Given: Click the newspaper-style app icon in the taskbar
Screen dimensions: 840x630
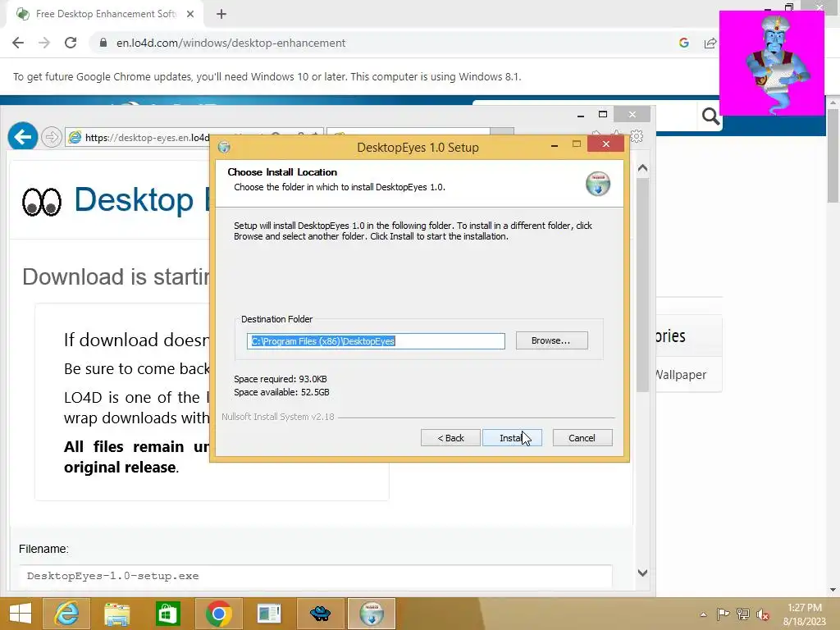Looking at the screenshot, I should coord(268,614).
